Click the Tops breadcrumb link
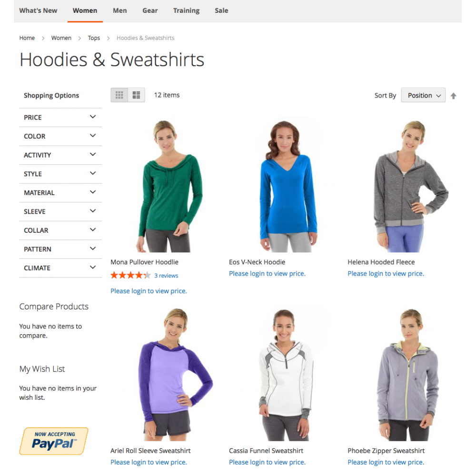 [94, 38]
